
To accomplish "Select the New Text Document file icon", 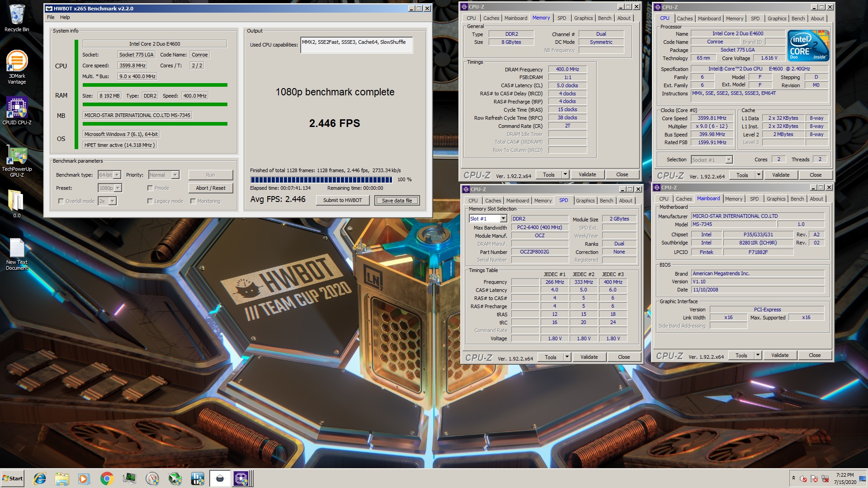I will pyautogui.click(x=17, y=254).
